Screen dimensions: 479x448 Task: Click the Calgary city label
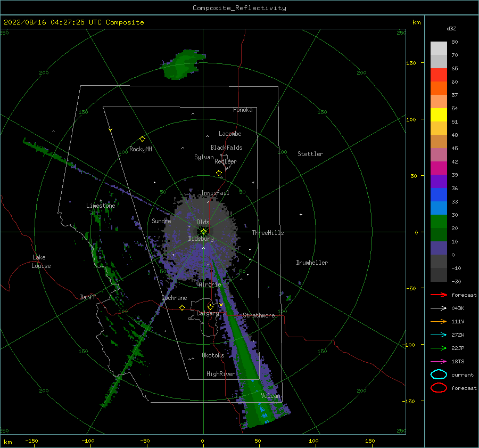(208, 313)
